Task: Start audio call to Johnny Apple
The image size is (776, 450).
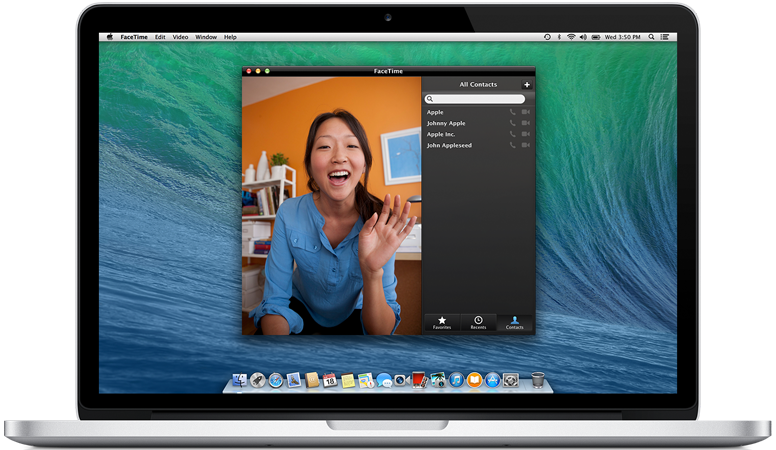Action: 512,123
